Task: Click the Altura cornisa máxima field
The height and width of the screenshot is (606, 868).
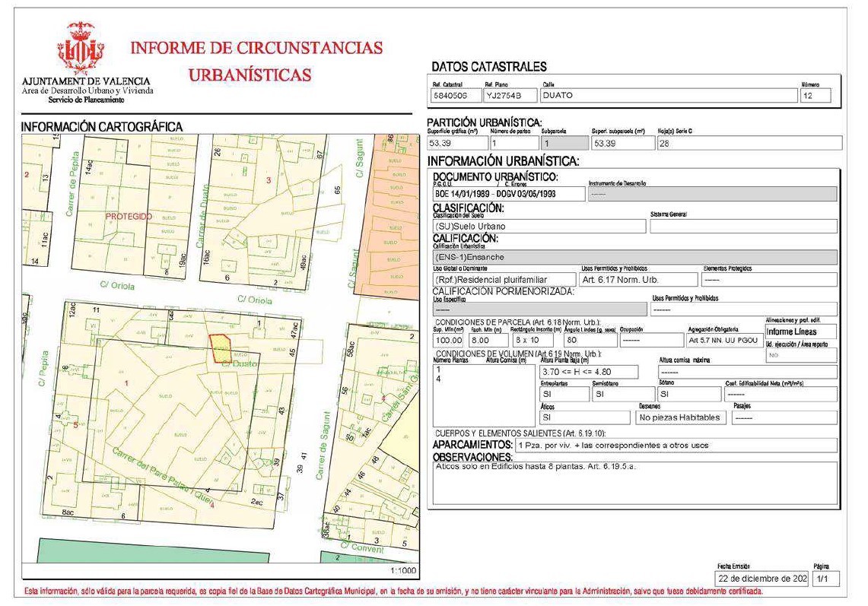Action: pos(747,372)
